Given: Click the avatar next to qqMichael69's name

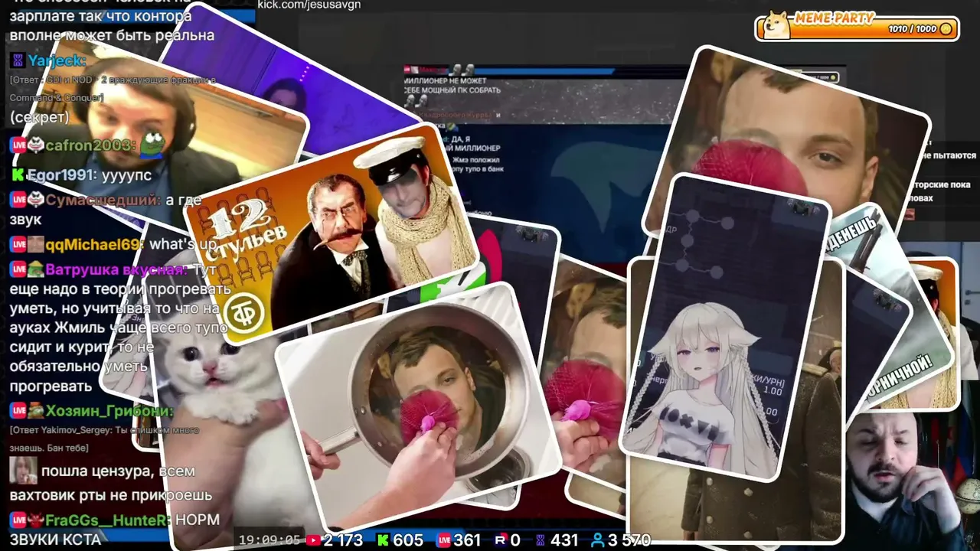Looking at the screenshot, I should [35, 244].
